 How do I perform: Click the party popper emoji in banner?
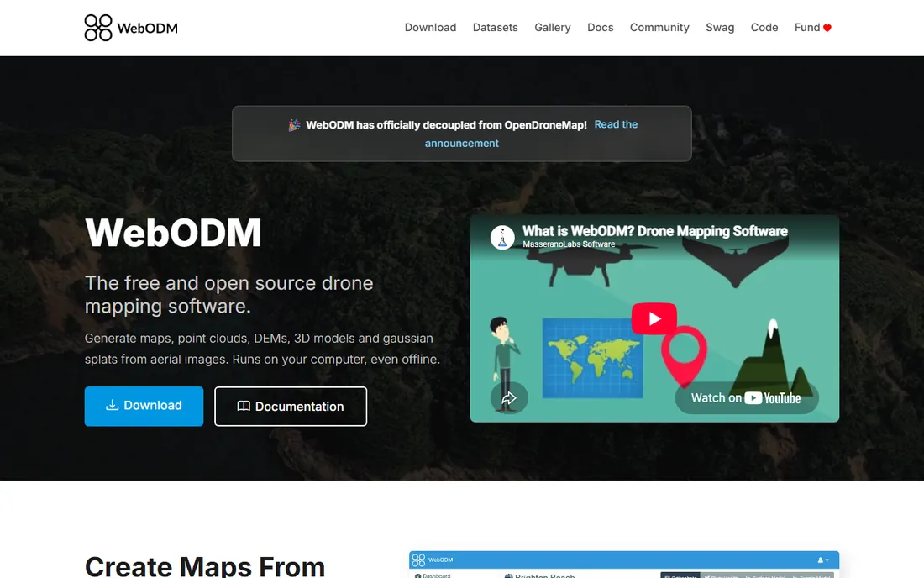(x=294, y=125)
